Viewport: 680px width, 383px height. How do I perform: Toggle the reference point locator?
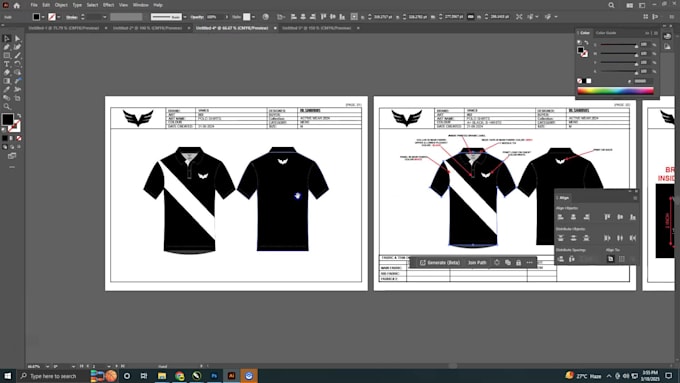point(354,17)
